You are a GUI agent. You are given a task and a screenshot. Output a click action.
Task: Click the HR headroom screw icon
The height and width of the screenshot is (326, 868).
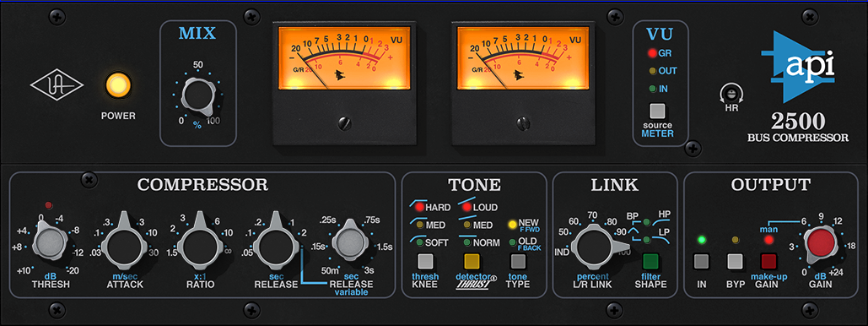(731, 95)
